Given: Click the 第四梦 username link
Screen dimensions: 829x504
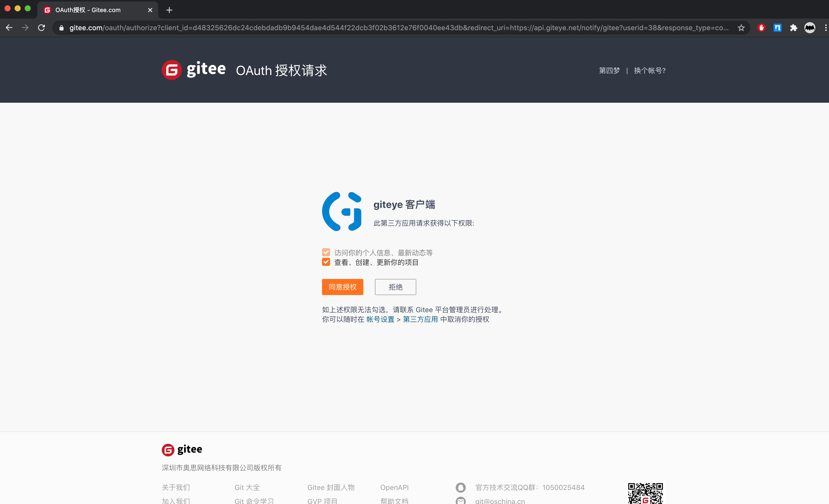Looking at the screenshot, I should 609,70.
